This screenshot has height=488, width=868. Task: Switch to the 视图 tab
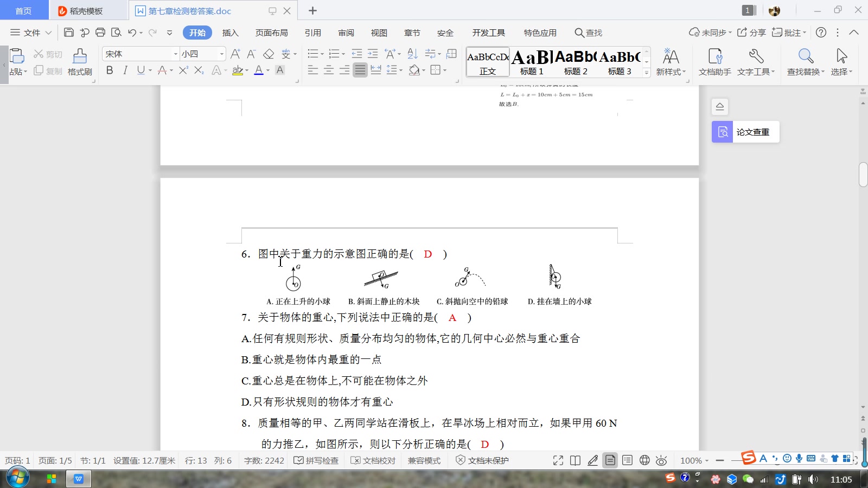click(379, 33)
